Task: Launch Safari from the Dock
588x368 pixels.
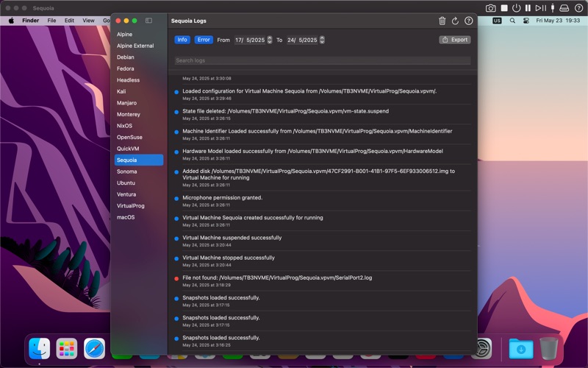Action: click(x=94, y=348)
